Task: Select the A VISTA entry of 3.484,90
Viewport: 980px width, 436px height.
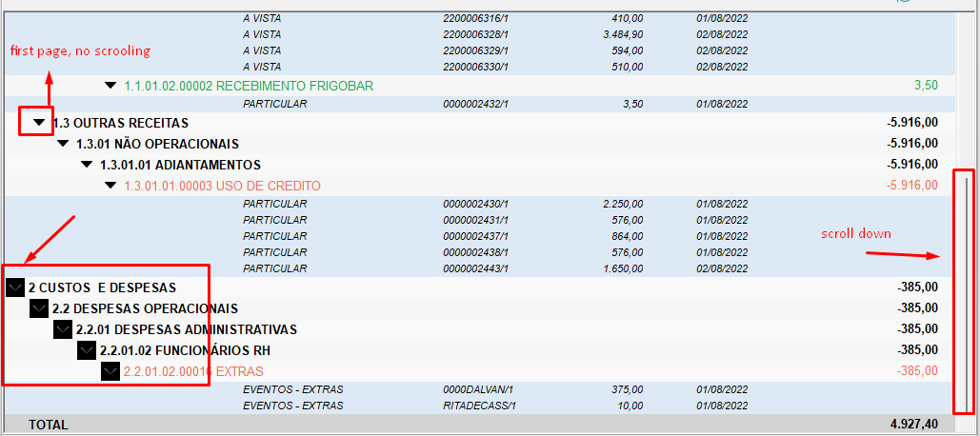Action: [476, 34]
